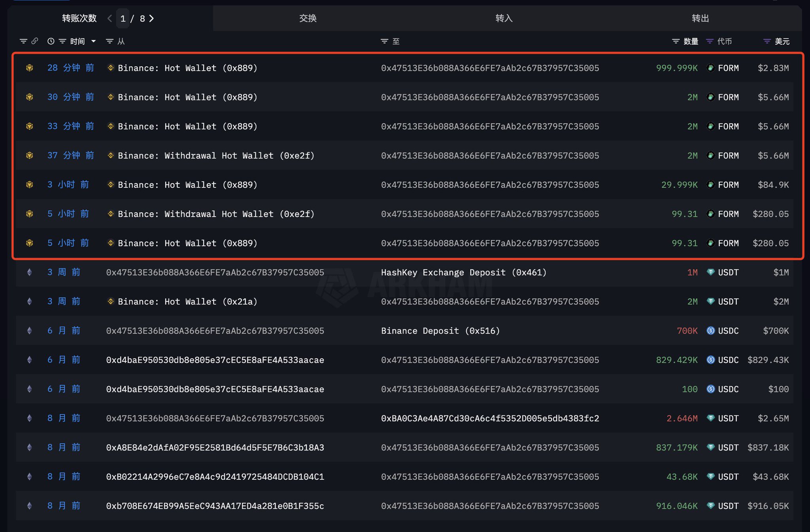Click BNB chain icon on 28 分钟 row
This screenshot has height=532, width=810.
click(29, 68)
